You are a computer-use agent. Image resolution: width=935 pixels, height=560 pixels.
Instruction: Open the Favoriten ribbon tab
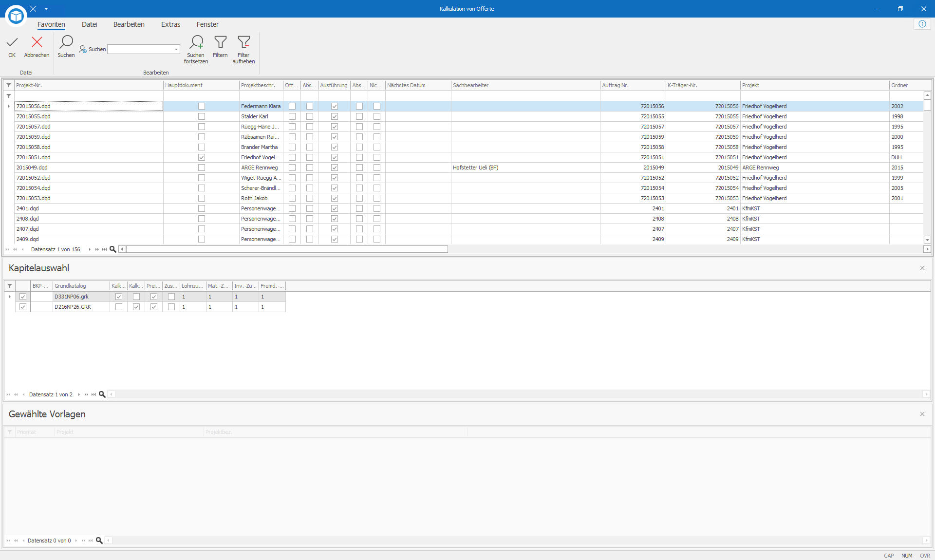coord(51,24)
